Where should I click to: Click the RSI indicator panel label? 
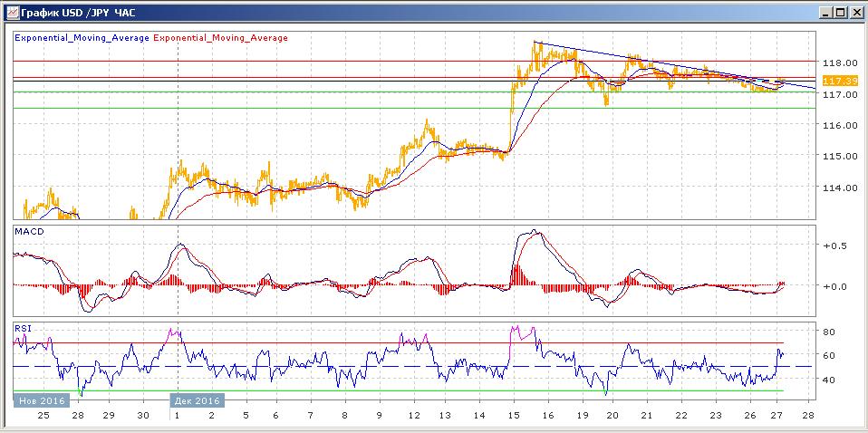click(23, 328)
